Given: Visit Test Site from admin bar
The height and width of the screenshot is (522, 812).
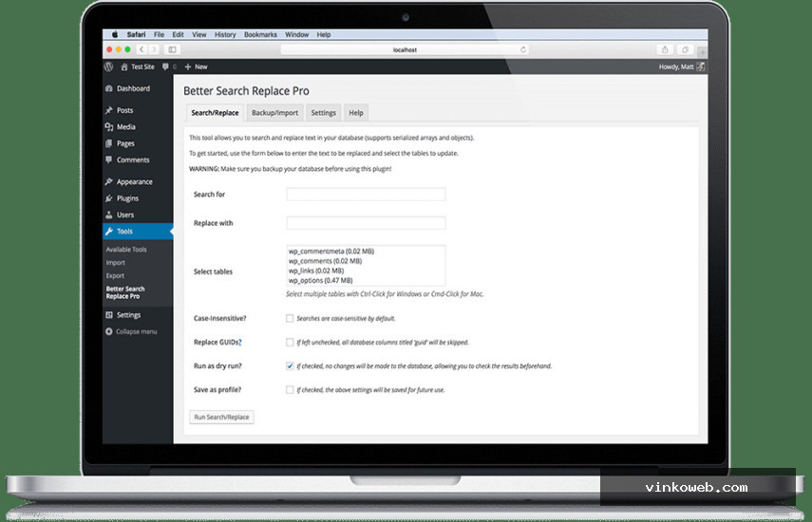Looking at the screenshot, I should coord(138,66).
